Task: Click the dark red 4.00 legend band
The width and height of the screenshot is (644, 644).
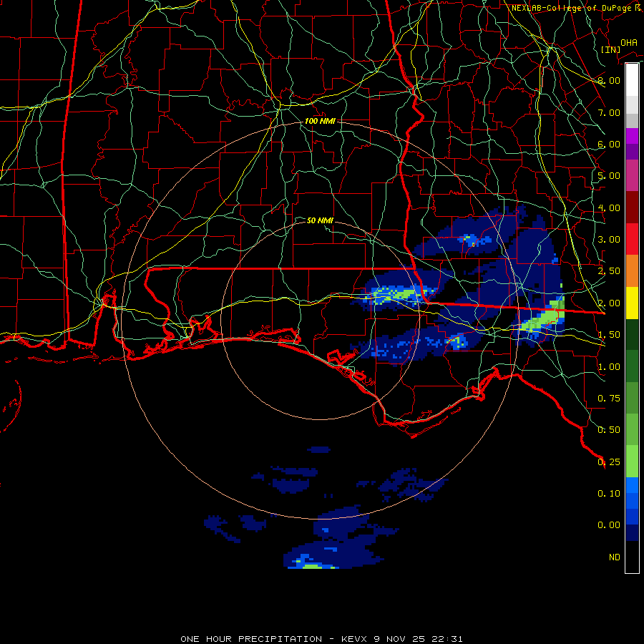Action: (x=632, y=208)
